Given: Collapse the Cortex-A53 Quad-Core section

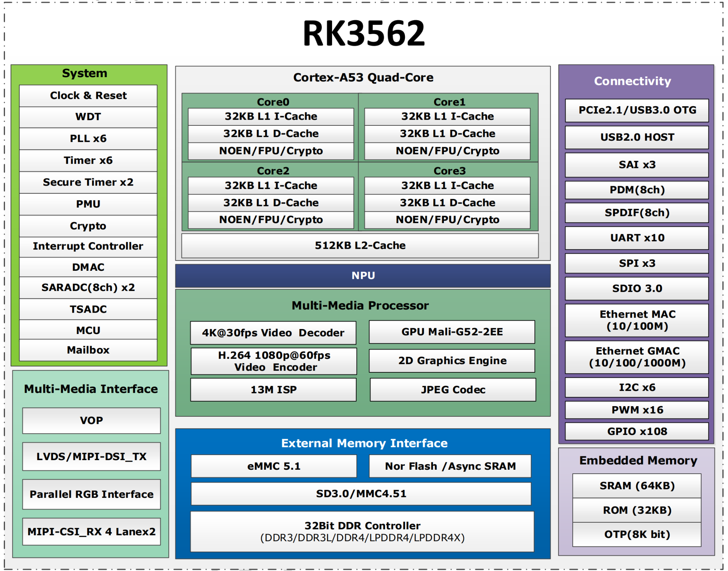Looking at the screenshot, I should click(x=363, y=77).
